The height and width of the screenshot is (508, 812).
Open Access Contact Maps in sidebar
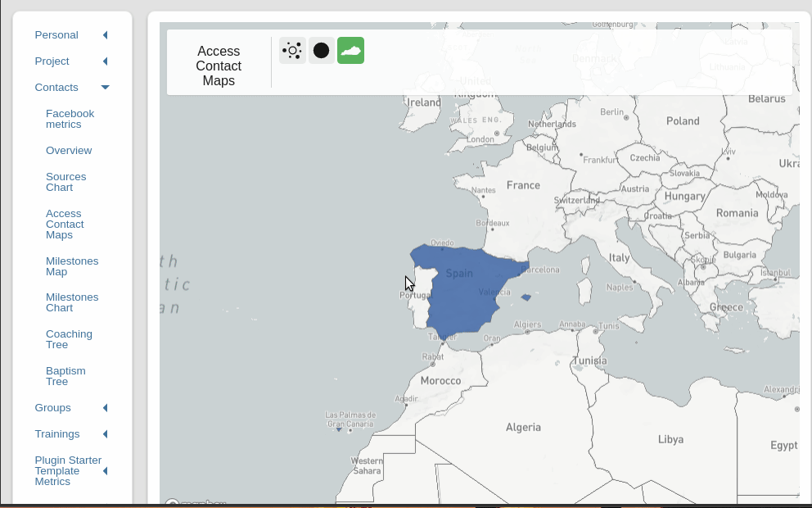65,224
